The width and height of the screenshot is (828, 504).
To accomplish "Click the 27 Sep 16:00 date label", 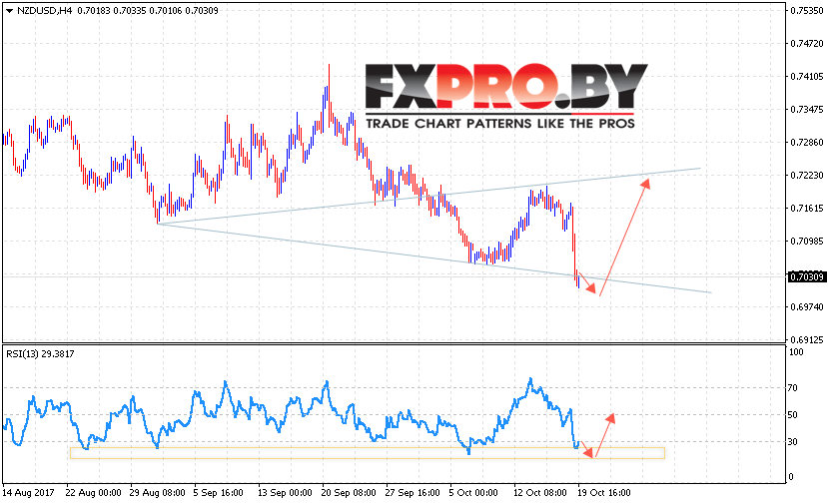I will (413, 493).
